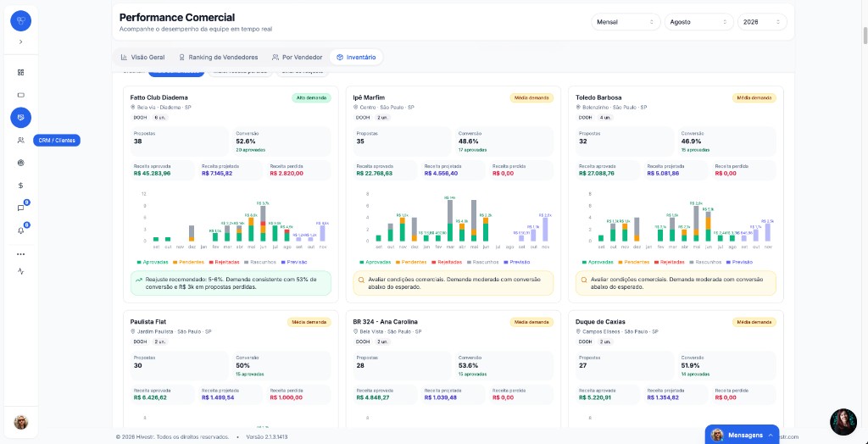Open the notifications bell icon
Viewport: 868px width, 444px height.
(21, 230)
